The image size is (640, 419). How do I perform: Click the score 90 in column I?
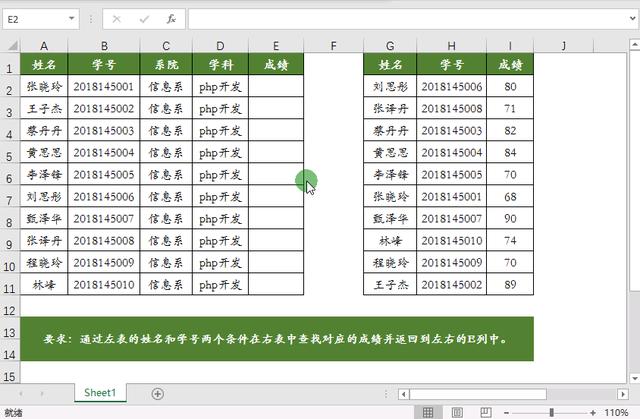tap(510, 218)
